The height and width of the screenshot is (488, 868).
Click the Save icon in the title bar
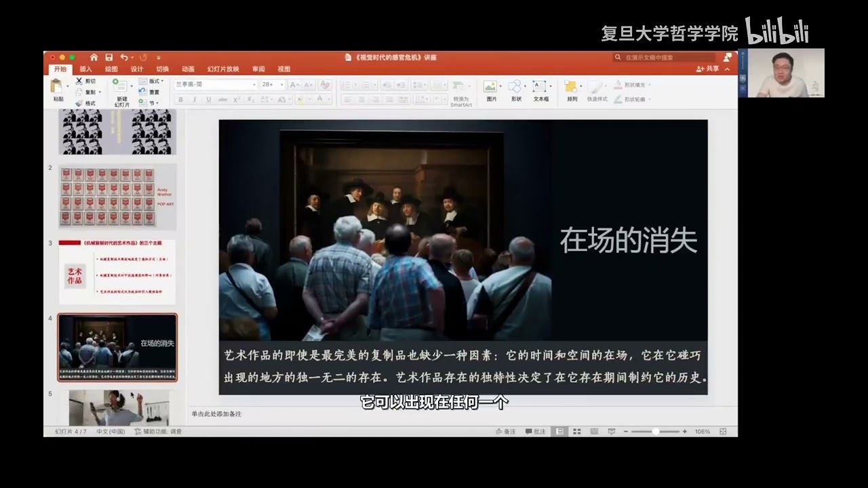pos(108,58)
